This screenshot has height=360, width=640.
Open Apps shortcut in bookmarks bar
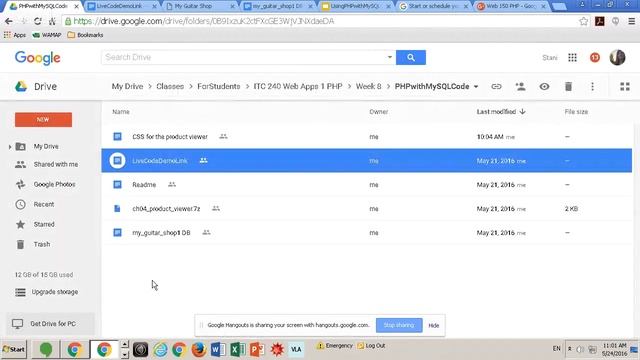(15, 35)
